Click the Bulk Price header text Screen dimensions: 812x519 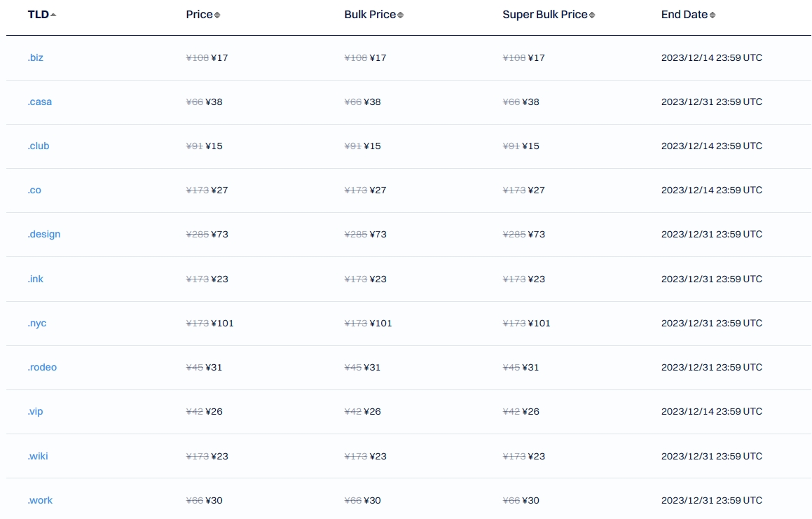[370, 15]
